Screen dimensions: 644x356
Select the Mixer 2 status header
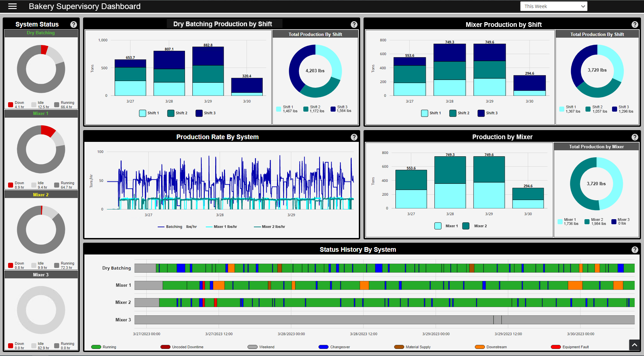point(41,195)
